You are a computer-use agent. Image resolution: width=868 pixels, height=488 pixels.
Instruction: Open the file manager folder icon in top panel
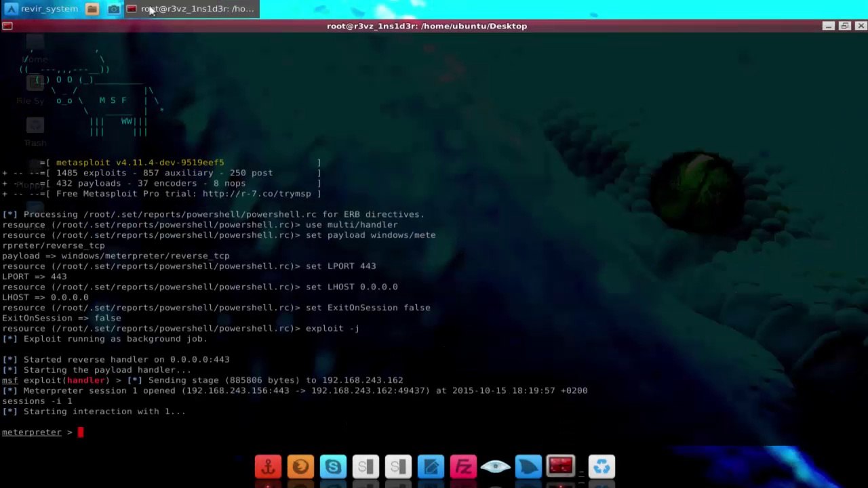(92, 9)
